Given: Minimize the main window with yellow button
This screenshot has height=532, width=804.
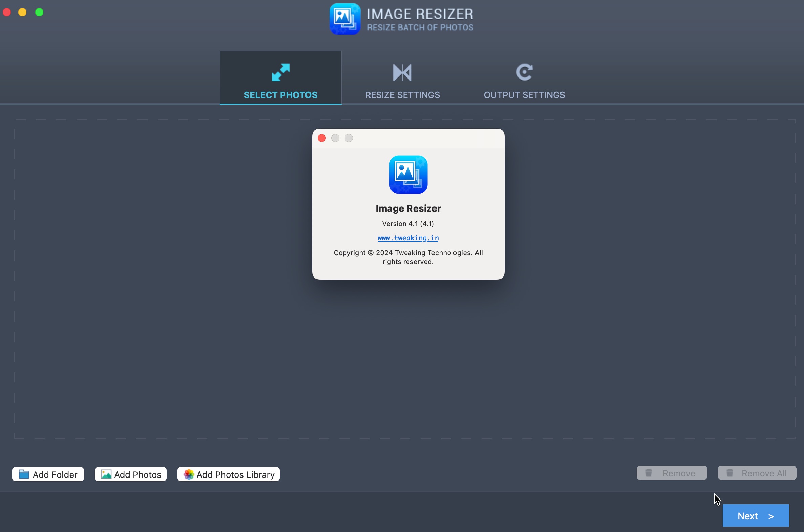Looking at the screenshot, I should [22, 12].
